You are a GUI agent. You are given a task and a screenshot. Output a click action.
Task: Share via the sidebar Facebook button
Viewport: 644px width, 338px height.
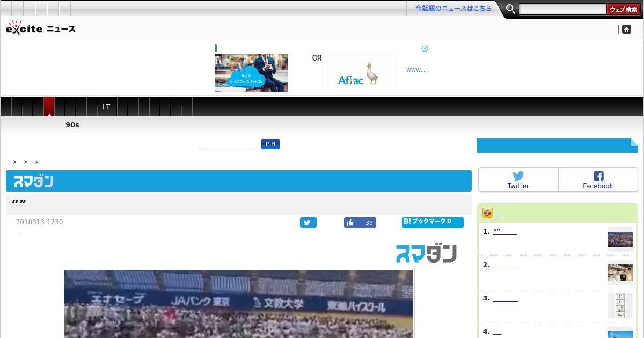point(598,180)
